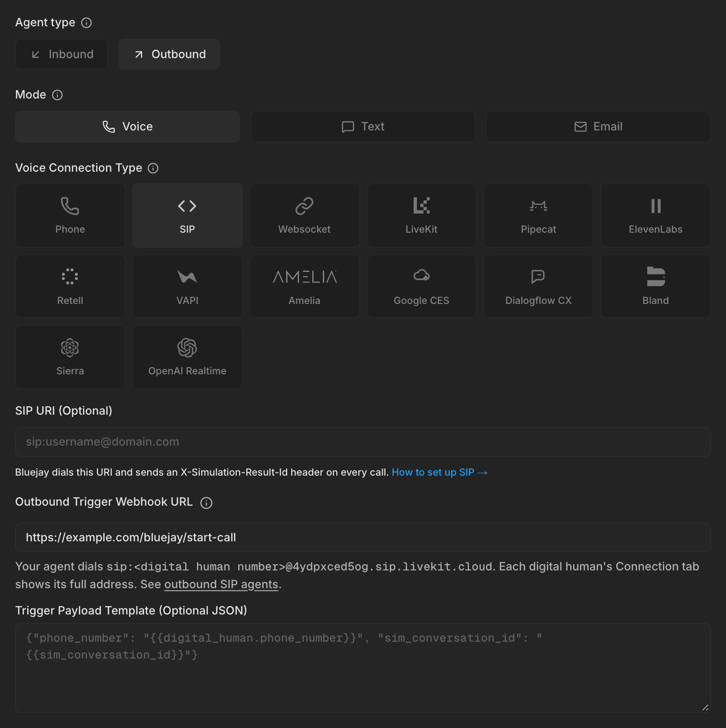Select the Sierra connection type

pyautogui.click(x=70, y=357)
